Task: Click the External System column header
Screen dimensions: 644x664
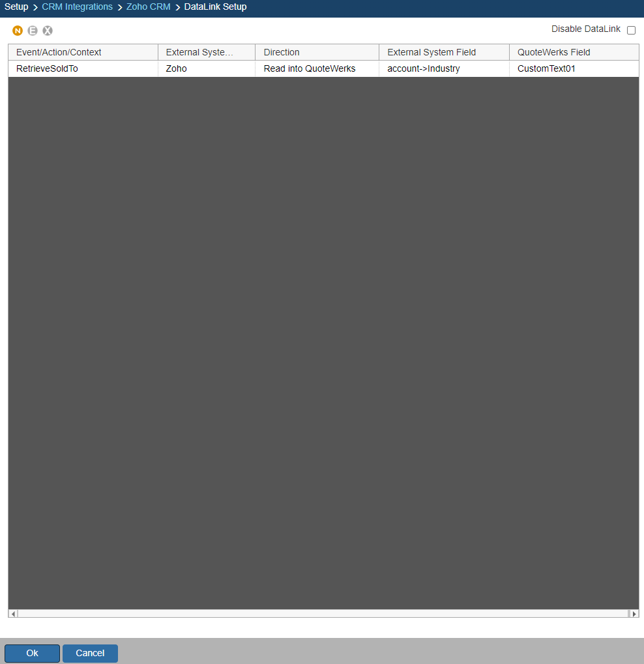Action: 207,52
